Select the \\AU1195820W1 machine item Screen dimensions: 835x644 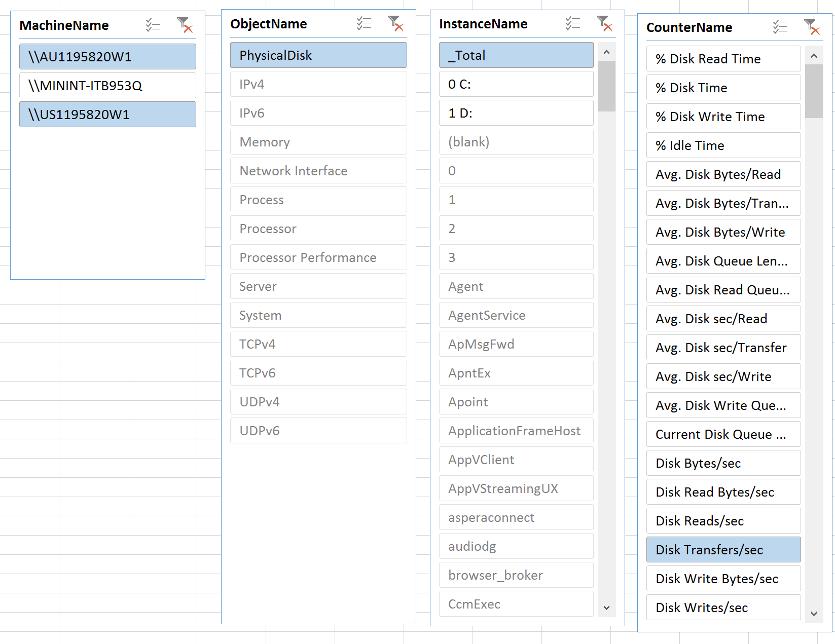[107, 56]
